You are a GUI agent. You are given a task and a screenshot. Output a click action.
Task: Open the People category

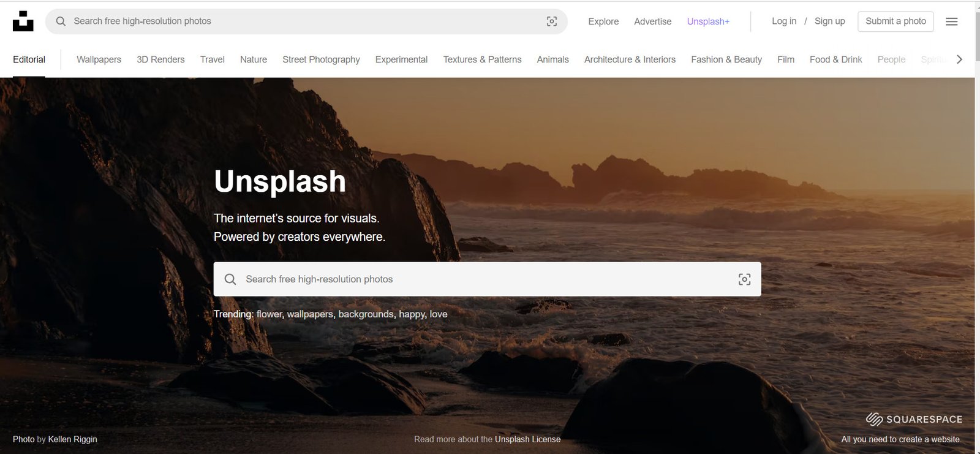tap(891, 59)
